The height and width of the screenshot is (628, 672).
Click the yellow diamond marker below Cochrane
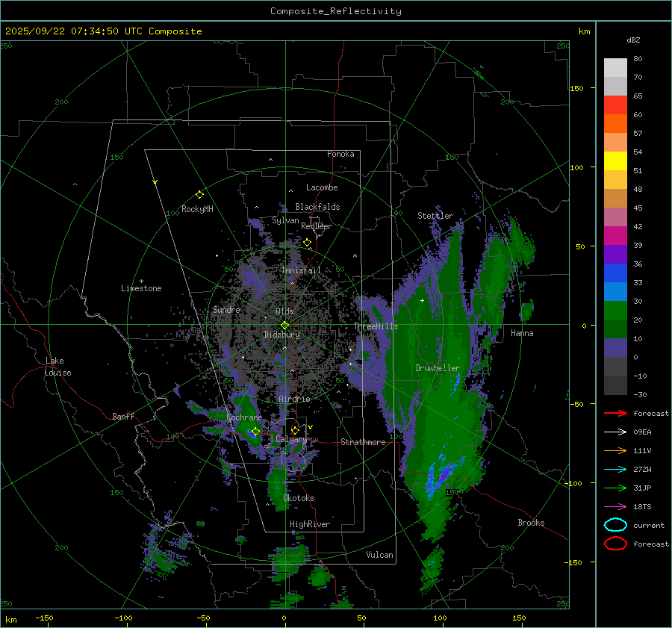click(x=255, y=432)
